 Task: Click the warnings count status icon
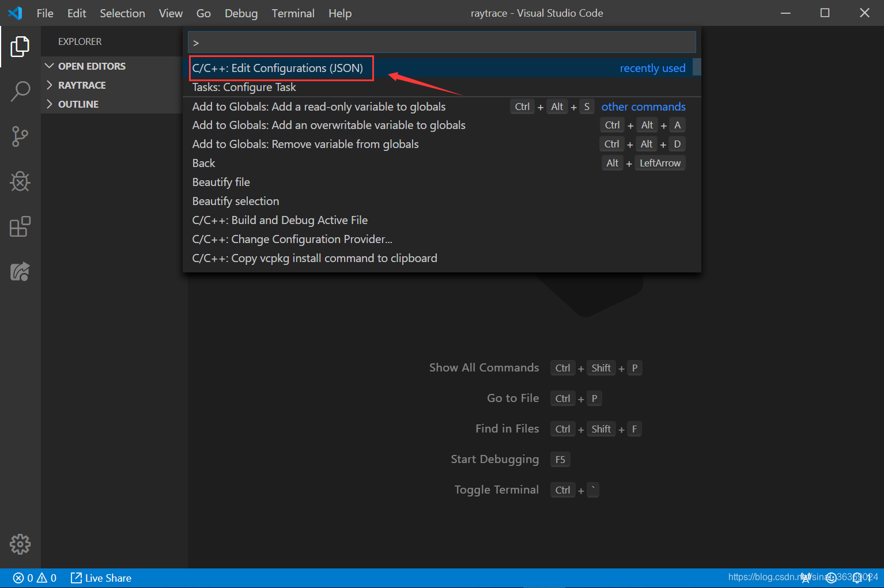point(47,578)
